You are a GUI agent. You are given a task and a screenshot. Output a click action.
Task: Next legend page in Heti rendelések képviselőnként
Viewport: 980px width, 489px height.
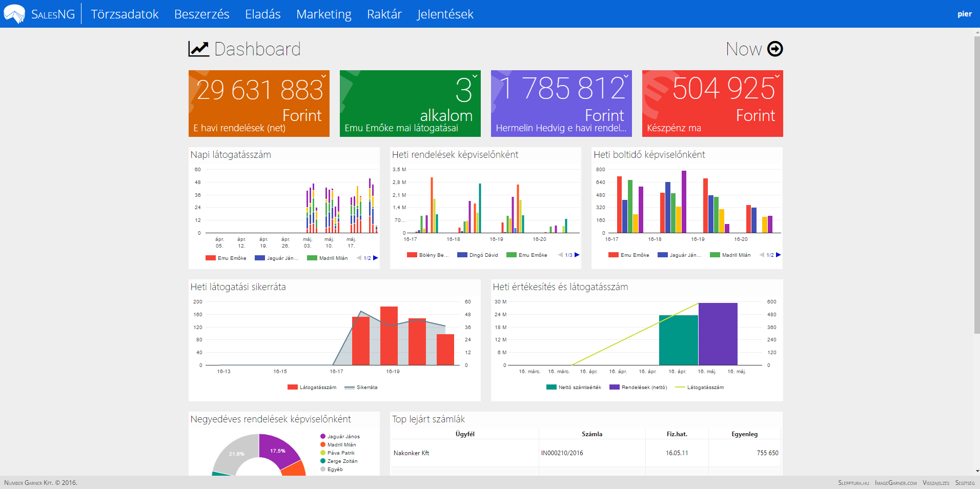pyautogui.click(x=577, y=255)
